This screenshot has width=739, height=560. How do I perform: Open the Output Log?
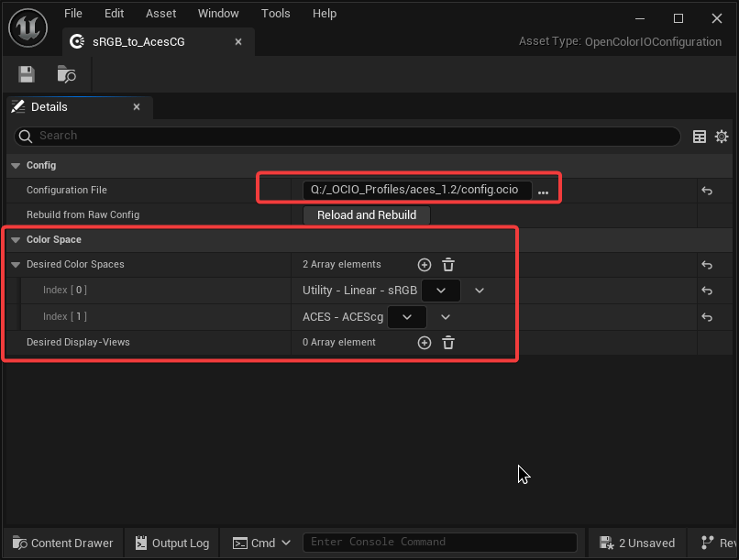[172, 544]
